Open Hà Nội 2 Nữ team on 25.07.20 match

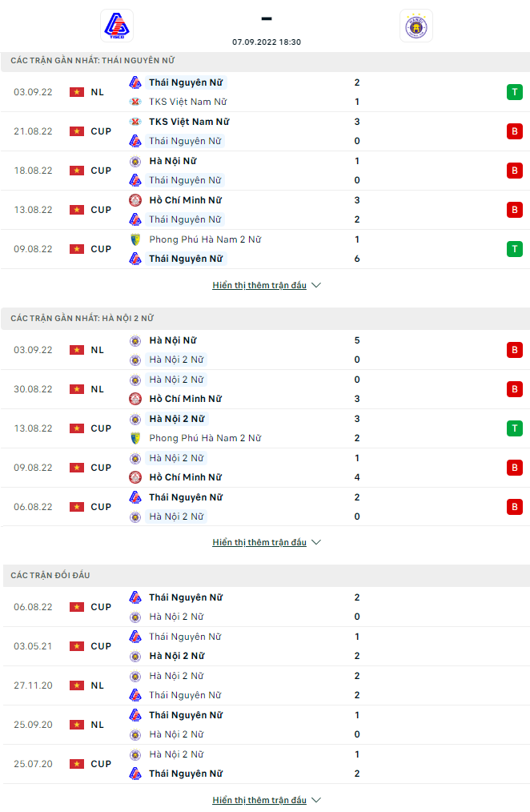[176, 754]
